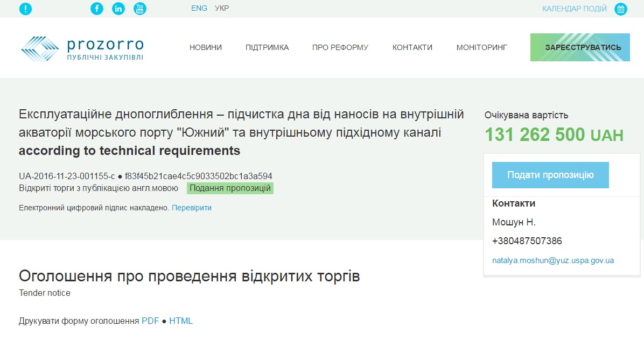Open the Facebook page icon
644x340 pixels.
[x=97, y=9]
